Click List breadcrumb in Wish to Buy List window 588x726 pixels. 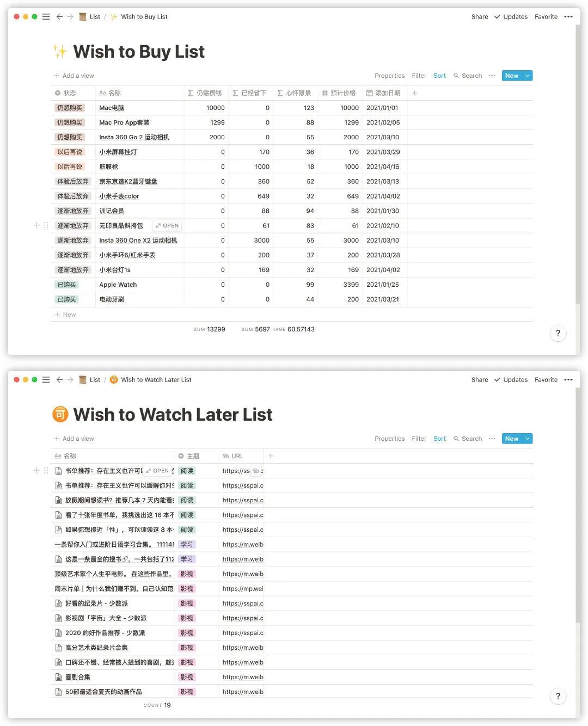pyautogui.click(x=90, y=17)
